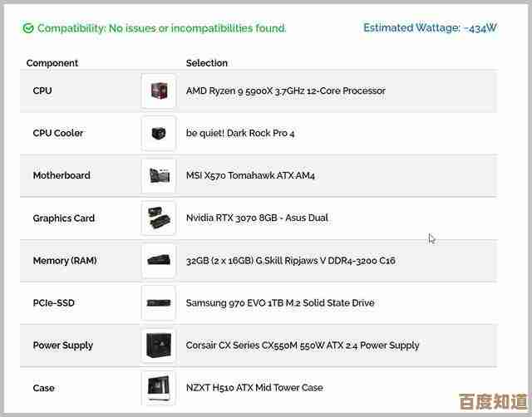Open Samsung 970 EVO 1TB M.2 link
532x417 pixels.
pos(279,303)
